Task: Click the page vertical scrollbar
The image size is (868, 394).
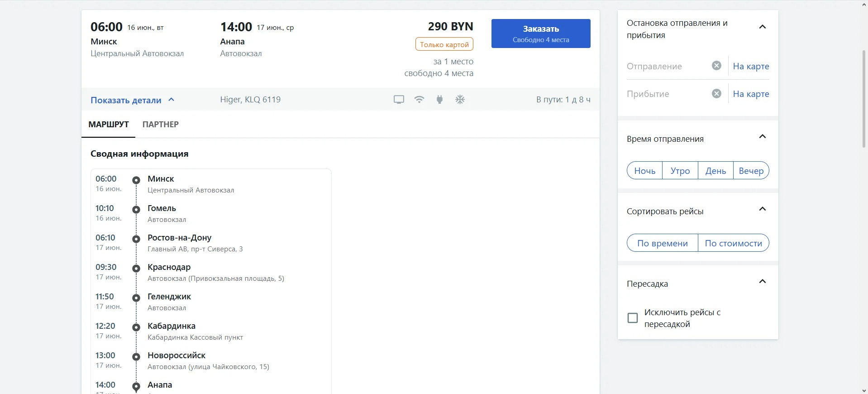Action: [x=863, y=100]
